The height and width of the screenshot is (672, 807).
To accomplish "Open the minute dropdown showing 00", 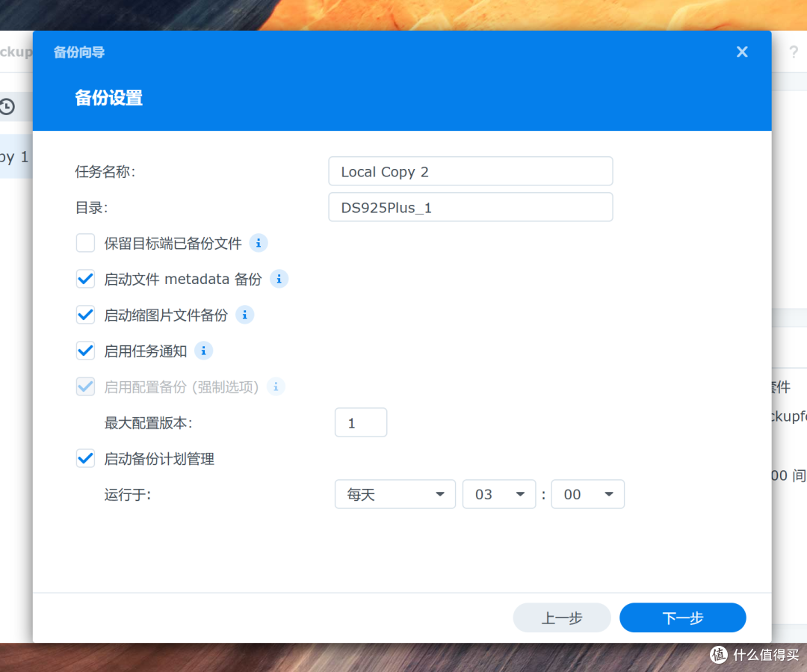I will pos(588,494).
